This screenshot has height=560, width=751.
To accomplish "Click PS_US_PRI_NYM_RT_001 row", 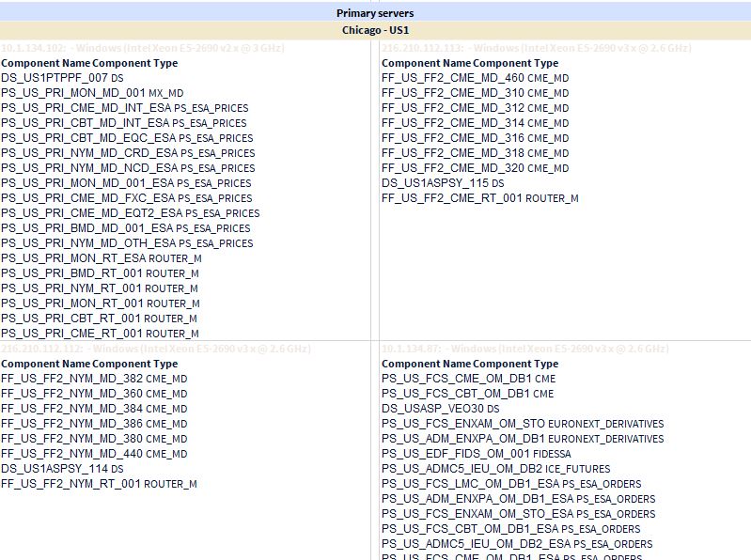I will pos(99,288).
